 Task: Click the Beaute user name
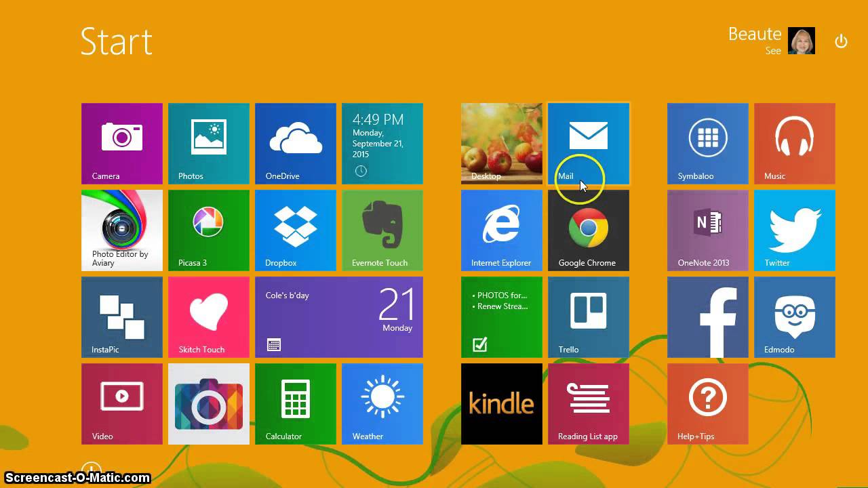pyautogui.click(x=755, y=34)
